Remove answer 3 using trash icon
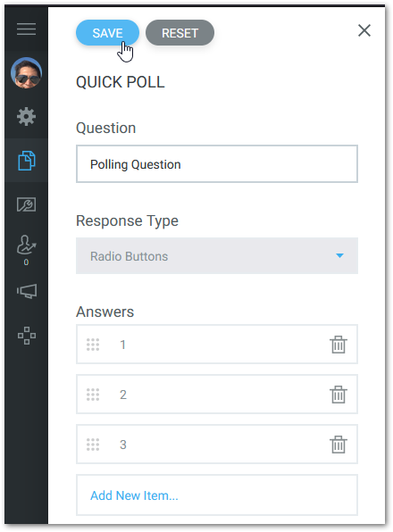393x532 pixels. [338, 445]
